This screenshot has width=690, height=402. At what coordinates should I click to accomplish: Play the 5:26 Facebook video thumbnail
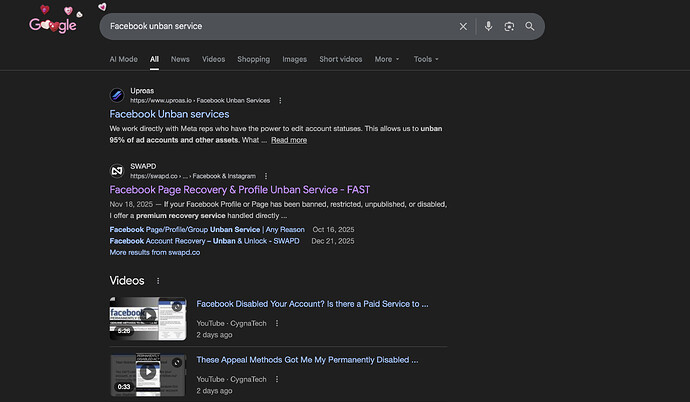coord(148,319)
